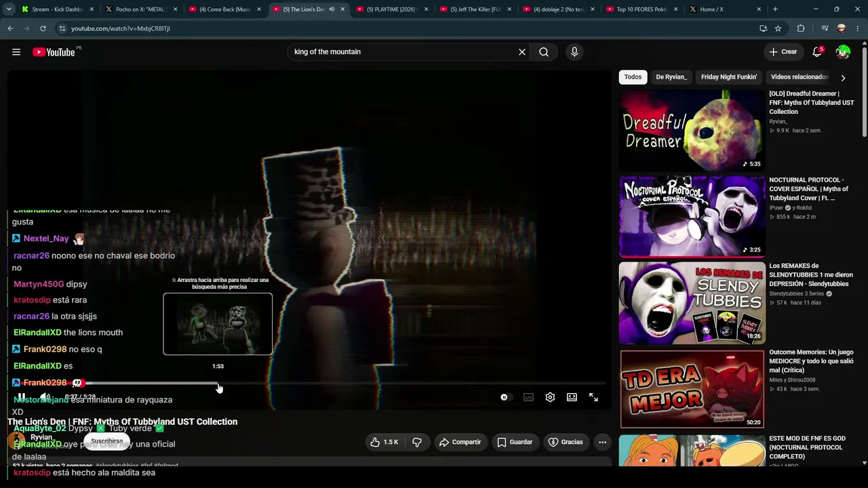Send thanks with the Gracias button
This screenshot has height=488, width=868.
(x=566, y=442)
